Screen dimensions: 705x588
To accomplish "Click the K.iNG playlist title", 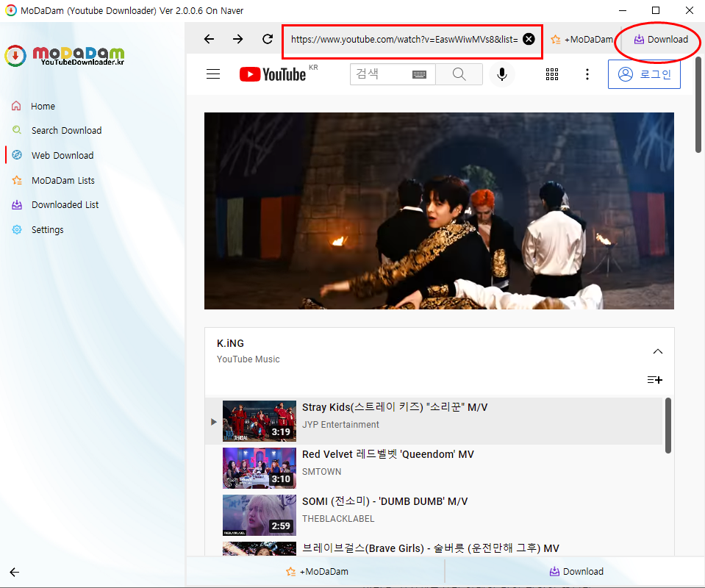I will tap(230, 343).
